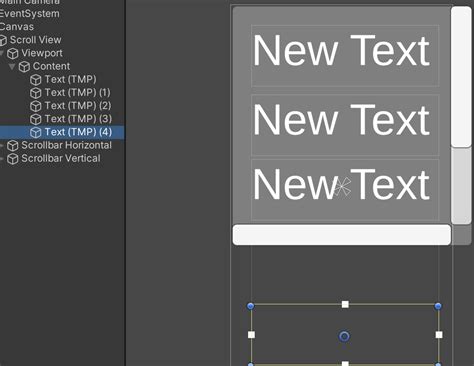Select the Viewport row label
This screenshot has width=474, height=366.
point(42,53)
